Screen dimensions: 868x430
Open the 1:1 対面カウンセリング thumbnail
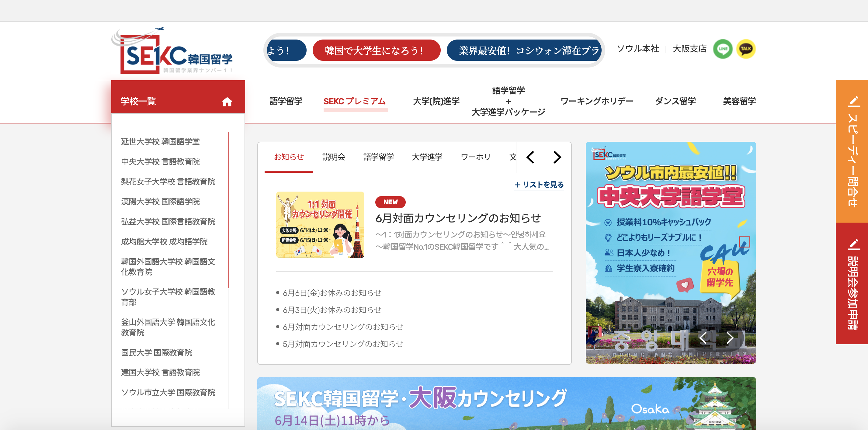coord(320,225)
